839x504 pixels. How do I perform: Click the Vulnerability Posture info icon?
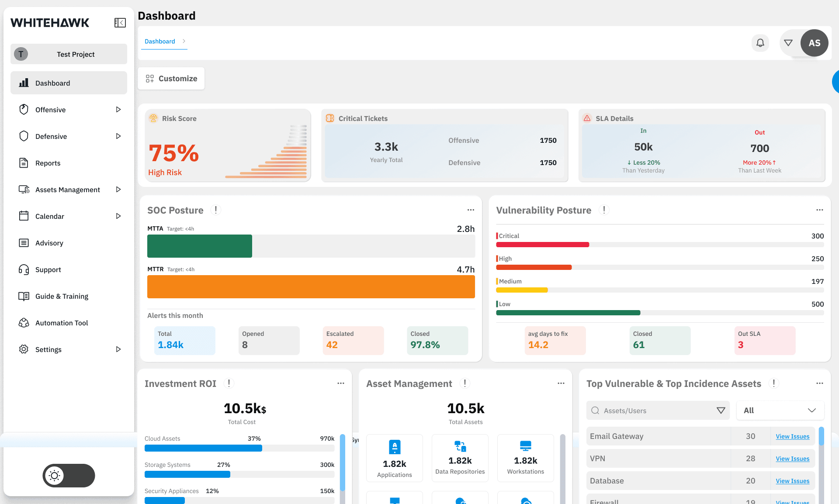coord(604,210)
